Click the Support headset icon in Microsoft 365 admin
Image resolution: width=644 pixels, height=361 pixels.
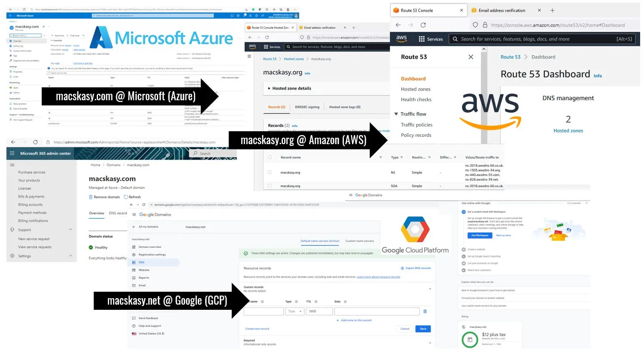(12, 230)
